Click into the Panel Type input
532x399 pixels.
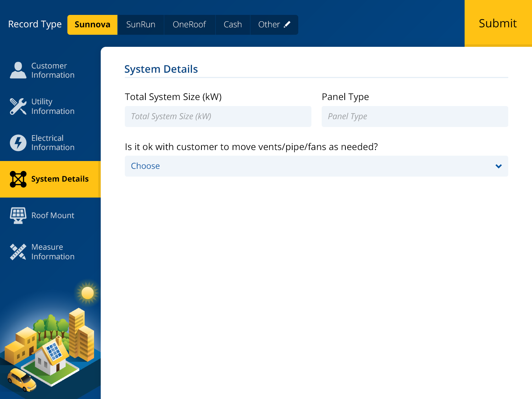coord(415,116)
